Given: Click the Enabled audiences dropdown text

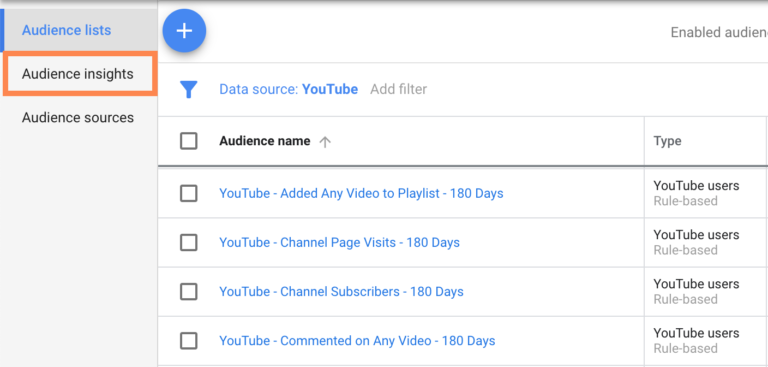Looking at the screenshot, I should [x=719, y=32].
